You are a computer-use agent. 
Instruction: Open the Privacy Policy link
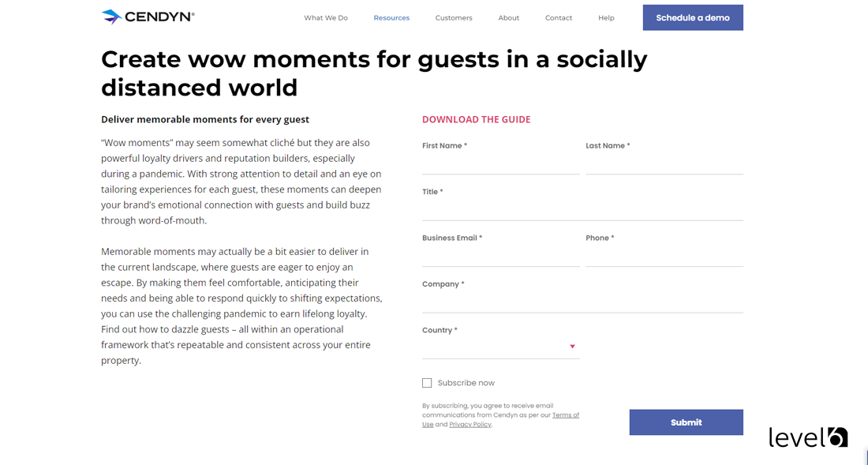coord(470,424)
